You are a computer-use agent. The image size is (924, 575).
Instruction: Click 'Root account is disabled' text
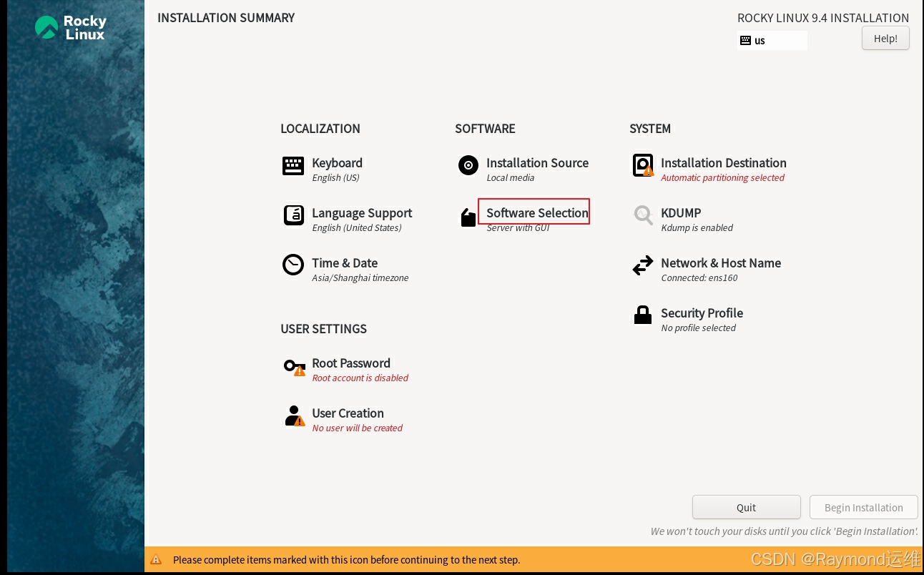(x=360, y=378)
